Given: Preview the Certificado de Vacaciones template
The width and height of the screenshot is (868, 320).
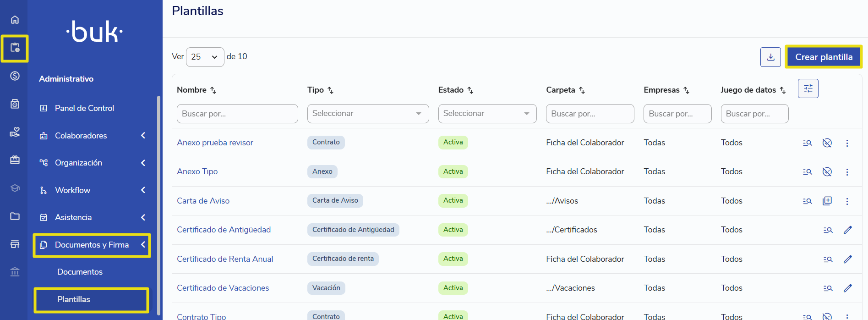Looking at the screenshot, I should tap(828, 288).
